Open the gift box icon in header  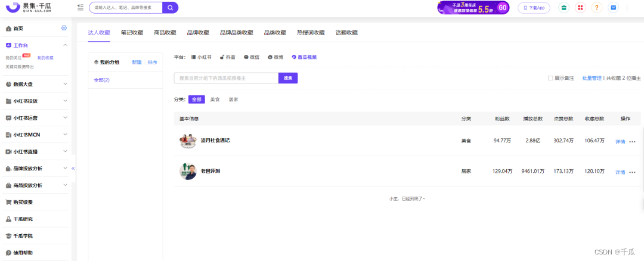click(x=564, y=7)
